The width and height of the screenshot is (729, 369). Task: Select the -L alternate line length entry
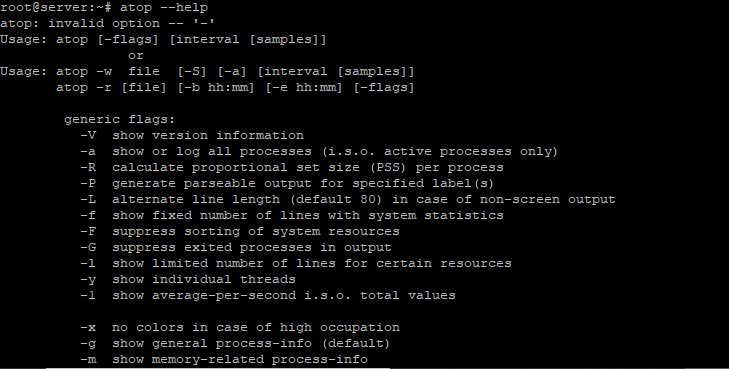[348, 199]
